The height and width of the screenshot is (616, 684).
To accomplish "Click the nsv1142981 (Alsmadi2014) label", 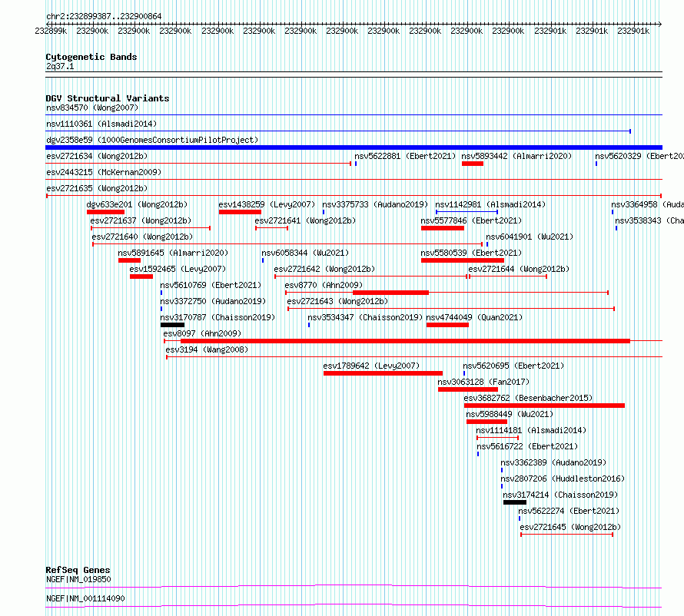I will click(x=490, y=204).
